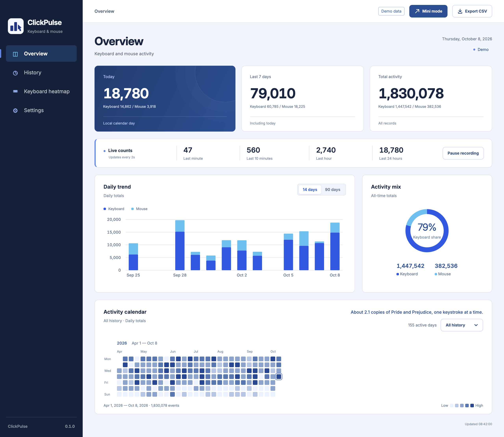Click the 560 Last 10 minutes count

(x=253, y=150)
